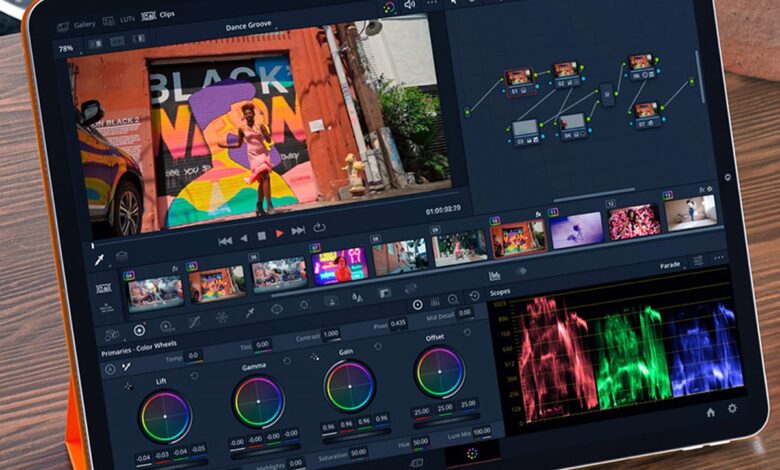The image size is (780, 470).
Task: Click the Gain master wheel slider
Action: tap(356, 436)
